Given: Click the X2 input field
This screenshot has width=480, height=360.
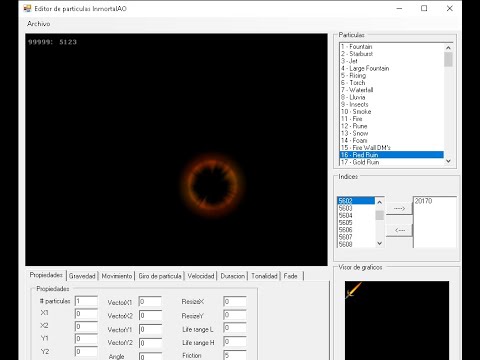Looking at the screenshot, I should [x=86, y=326].
